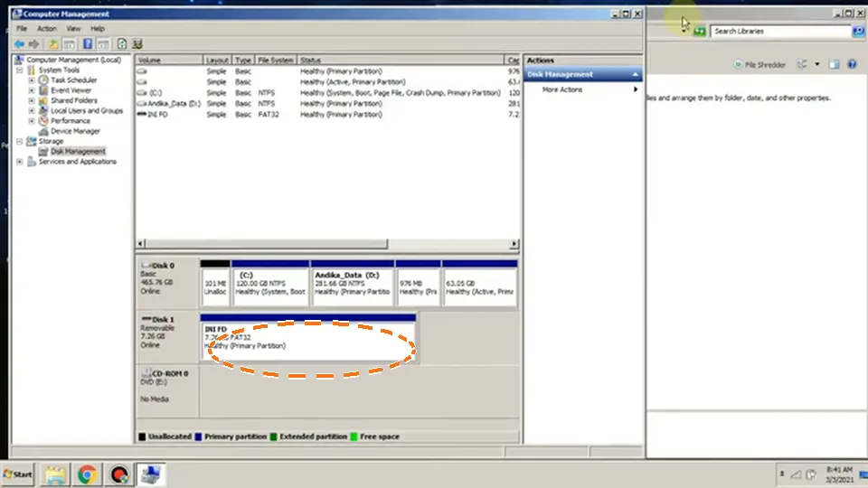
Task: Click the Explorer blue help question-mark icon
Action: (x=852, y=65)
